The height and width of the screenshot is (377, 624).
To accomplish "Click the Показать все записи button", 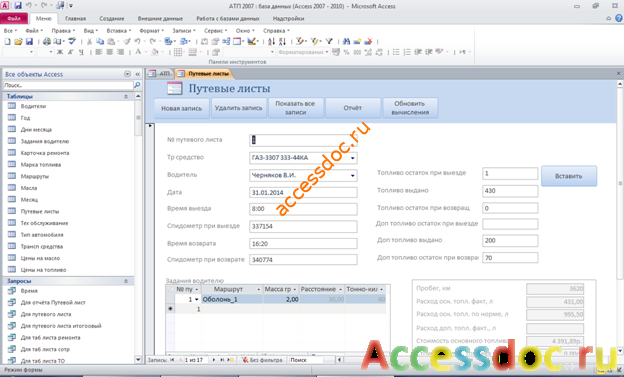I will (295, 108).
